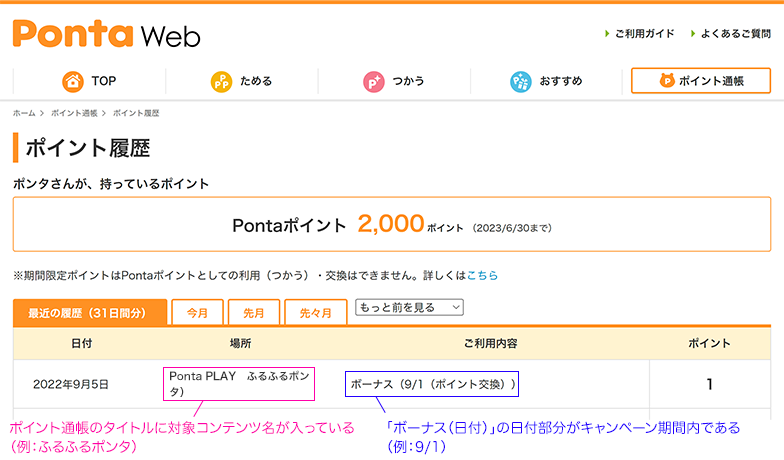Open the おすすめ navigation item
Viewport: 784px width, 460px height.
pyautogui.click(x=546, y=81)
